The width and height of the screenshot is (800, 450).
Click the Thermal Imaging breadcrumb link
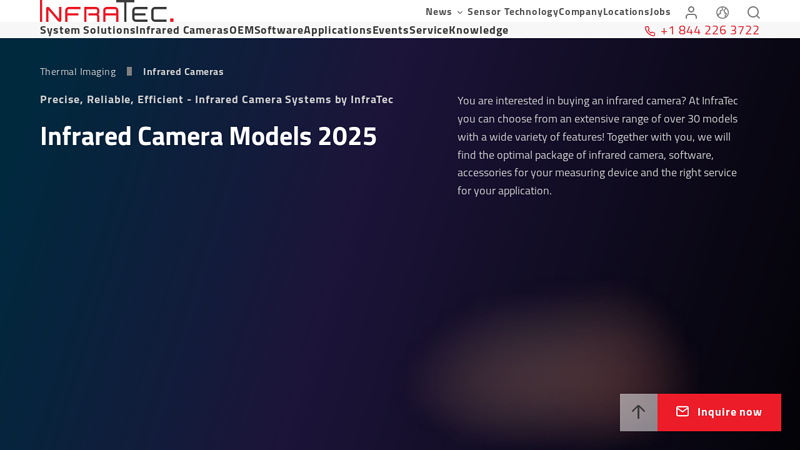click(x=78, y=71)
